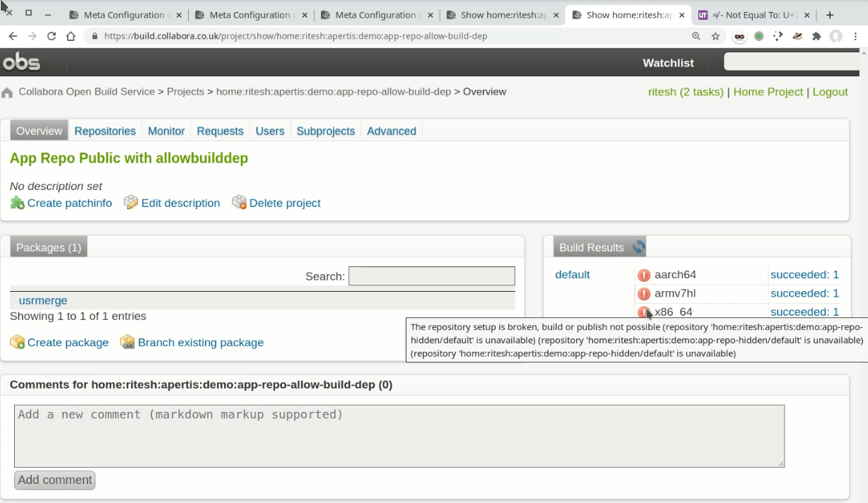Click the Branch existing package icon

(127, 342)
